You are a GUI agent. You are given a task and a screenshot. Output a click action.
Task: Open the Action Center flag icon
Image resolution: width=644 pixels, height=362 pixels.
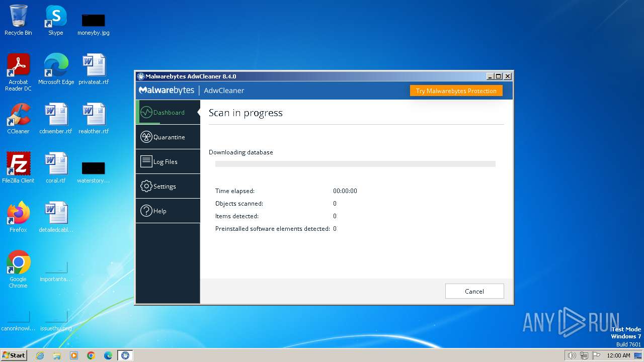[596, 355]
